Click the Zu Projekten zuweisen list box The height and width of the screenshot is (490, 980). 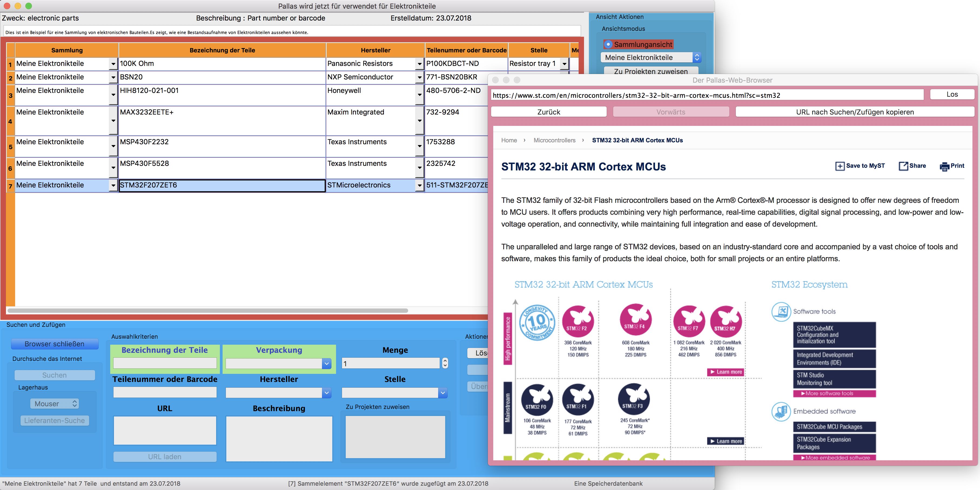click(x=395, y=437)
